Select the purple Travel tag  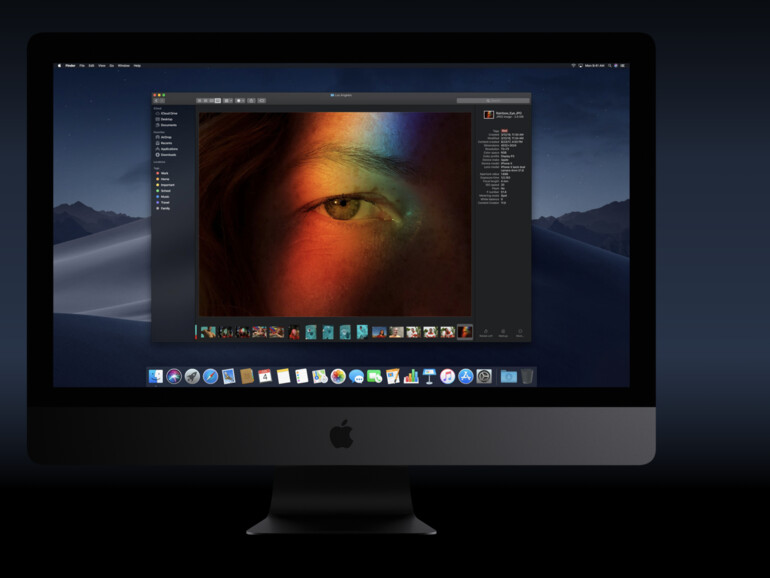coord(163,203)
